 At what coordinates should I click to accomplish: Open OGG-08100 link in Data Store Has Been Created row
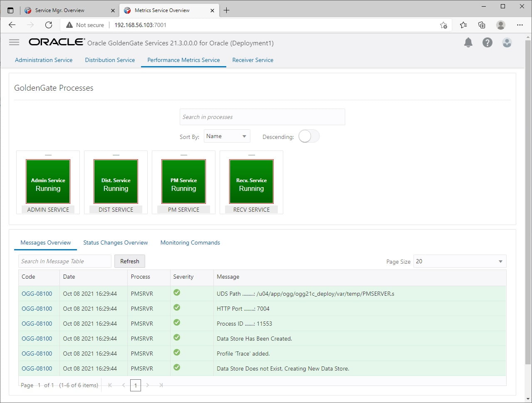(x=37, y=339)
